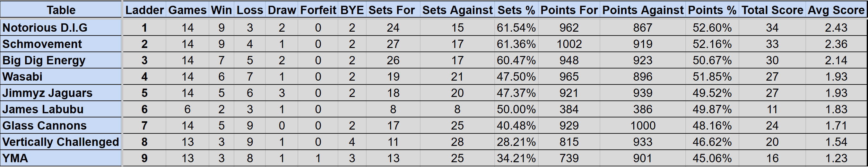Select the YMA team name cell
The width and height of the screenshot is (868, 167).
click(x=61, y=158)
